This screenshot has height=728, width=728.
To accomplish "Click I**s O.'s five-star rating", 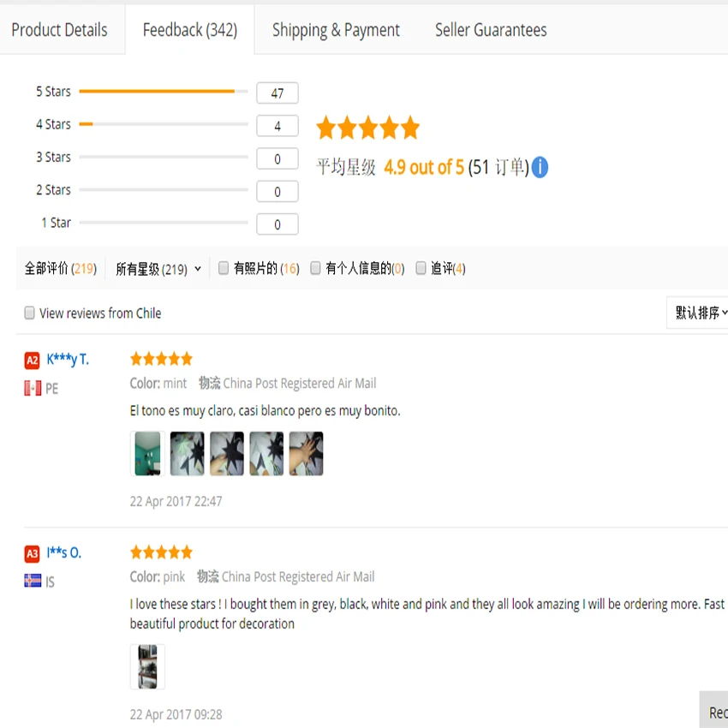I will click(161, 552).
